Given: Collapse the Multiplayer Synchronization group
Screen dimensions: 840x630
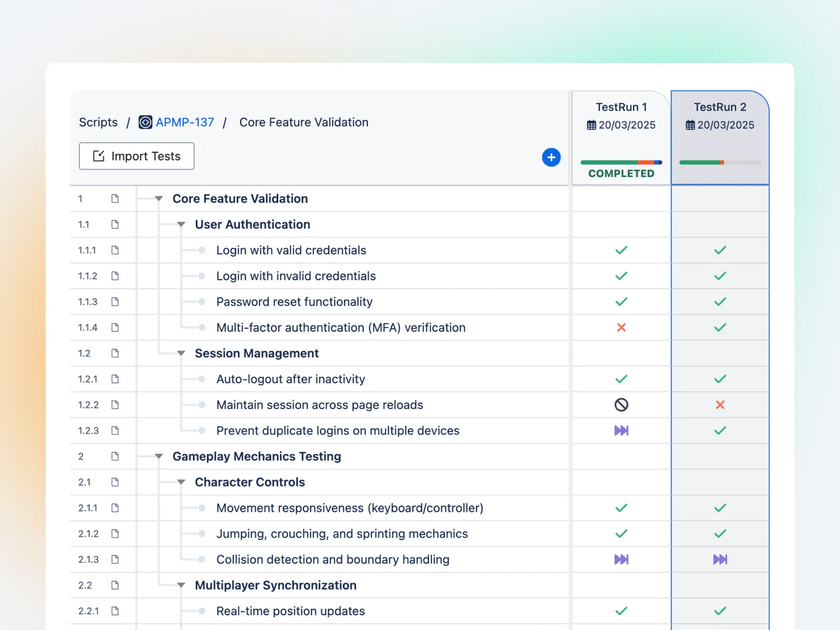Looking at the screenshot, I should click(181, 585).
